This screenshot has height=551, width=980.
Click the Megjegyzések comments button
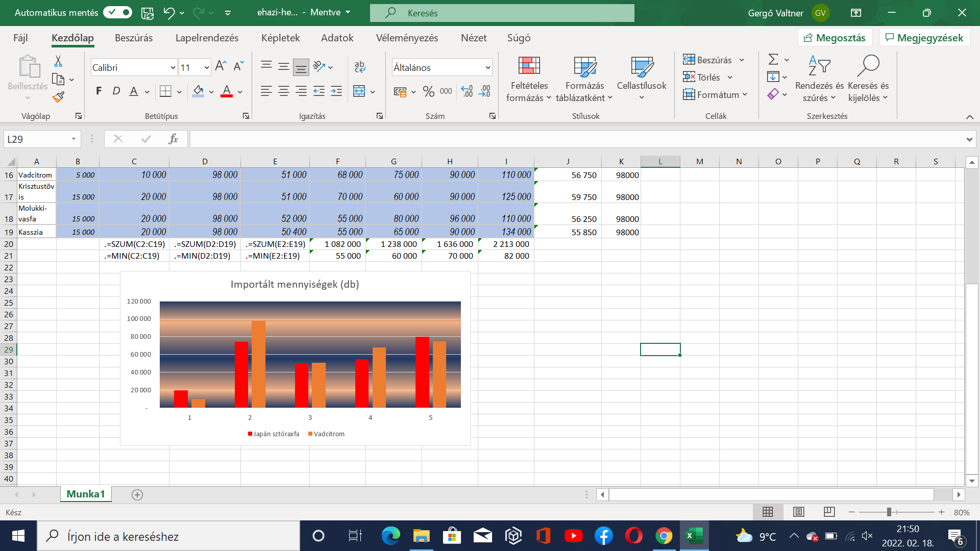924,38
